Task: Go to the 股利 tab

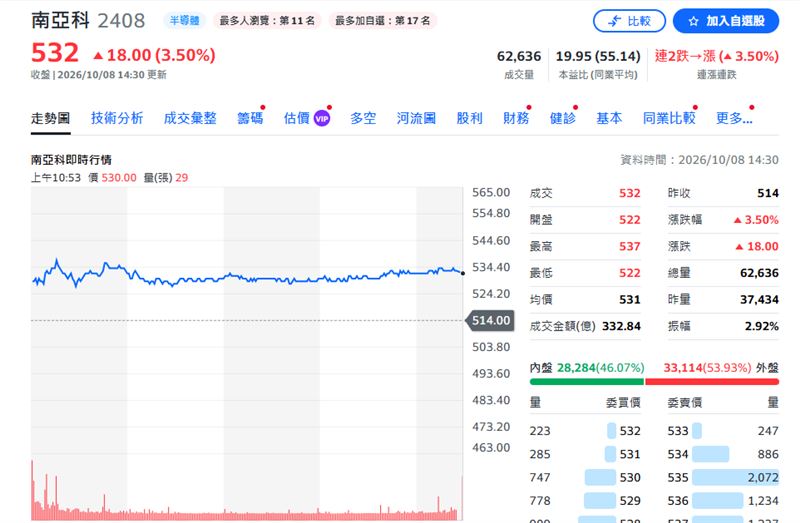Action: tap(469, 118)
